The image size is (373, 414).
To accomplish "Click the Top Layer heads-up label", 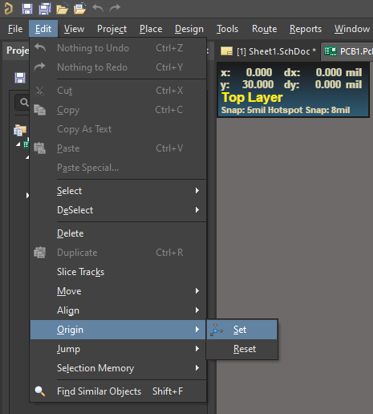I will (x=252, y=97).
